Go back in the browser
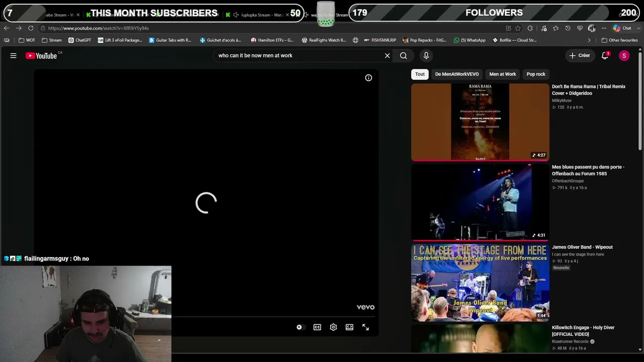 coord(7,28)
